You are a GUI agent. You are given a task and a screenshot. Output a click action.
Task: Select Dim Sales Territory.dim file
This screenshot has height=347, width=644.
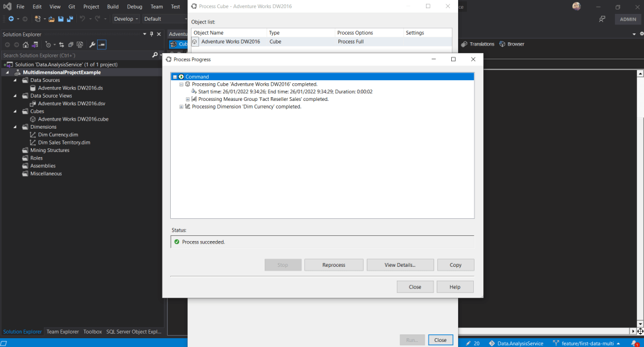[64, 143]
